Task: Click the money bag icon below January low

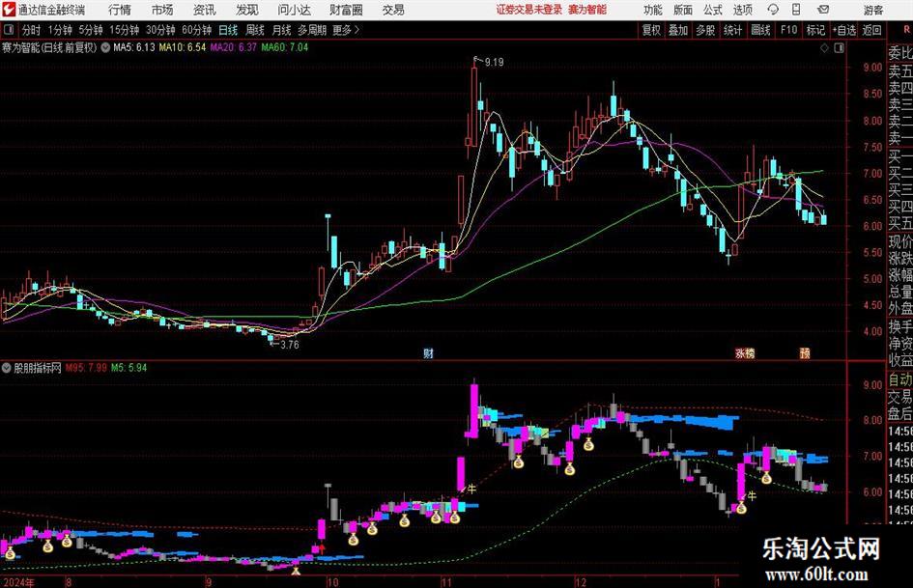Action: click(x=741, y=508)
